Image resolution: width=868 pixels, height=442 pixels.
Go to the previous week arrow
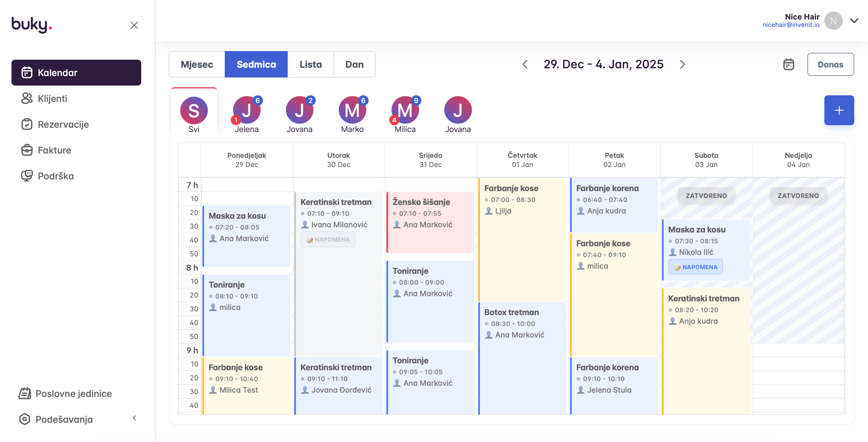(525, 64)
